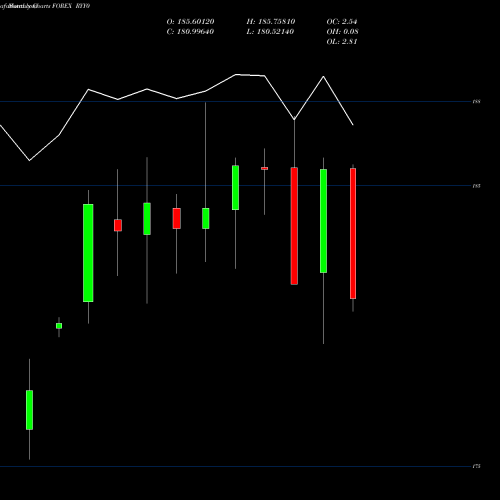Click the bottom 175 gridline price label
Viewport: 500px width, 500px height.
[x=477, y=466]
